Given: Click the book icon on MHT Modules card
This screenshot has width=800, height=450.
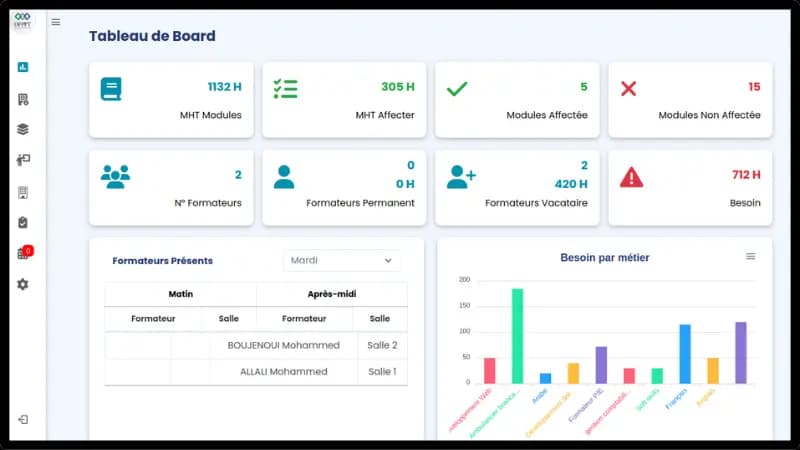Looking at the screenshot, I should click(x=111, y=89).
